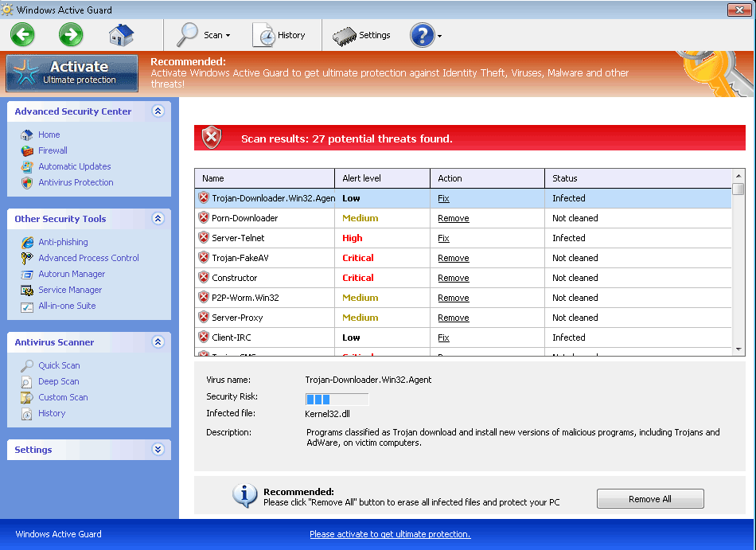Open Settings from the top toolbar

click(x=361, y=35)
